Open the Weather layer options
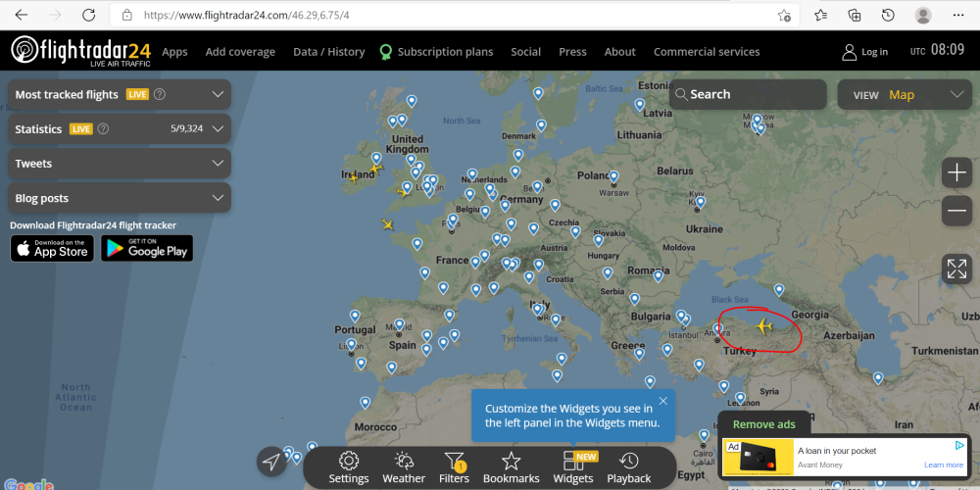The width and height of the screenshot is (980, 490). coord(404,466)
